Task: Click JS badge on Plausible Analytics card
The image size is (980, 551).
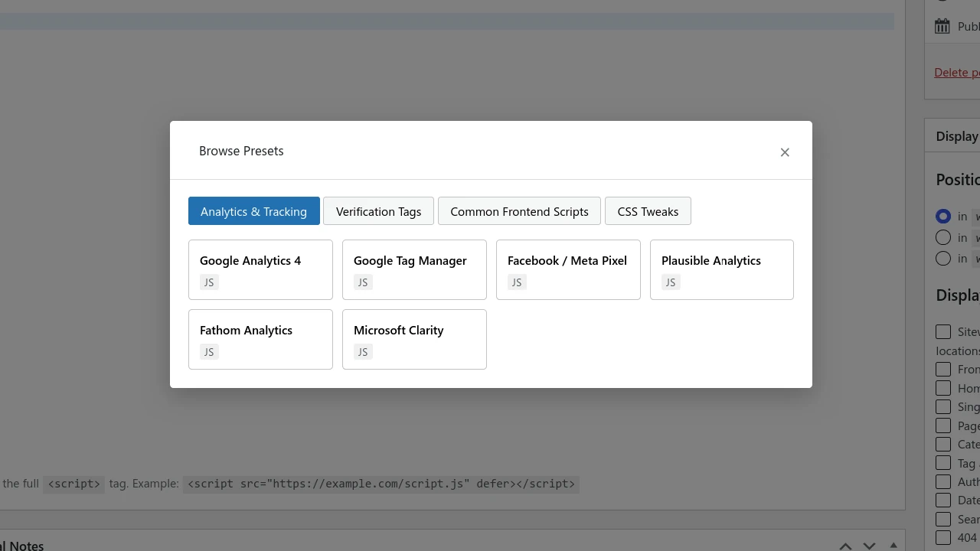Action: 671,282
